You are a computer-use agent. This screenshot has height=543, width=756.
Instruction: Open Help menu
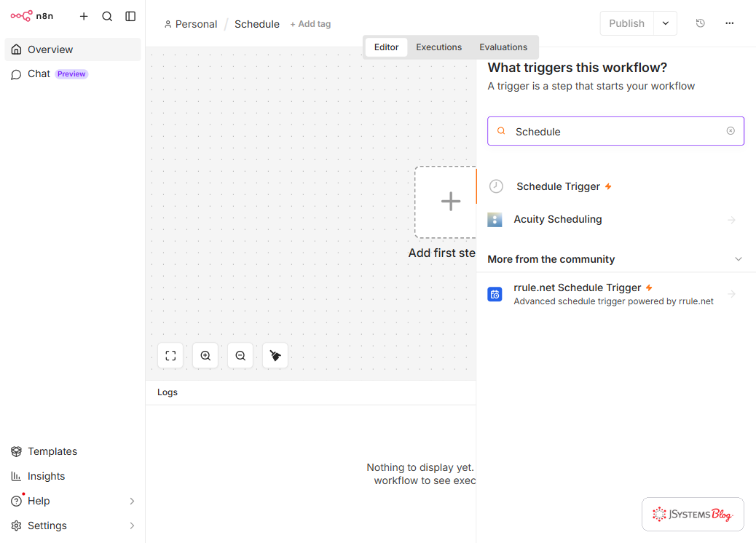73,501
